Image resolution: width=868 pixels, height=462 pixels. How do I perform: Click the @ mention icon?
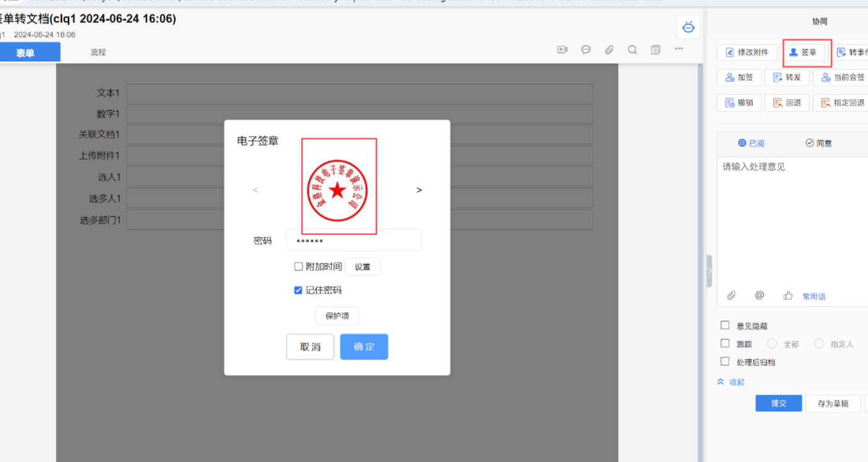click(x=760, y=296)
